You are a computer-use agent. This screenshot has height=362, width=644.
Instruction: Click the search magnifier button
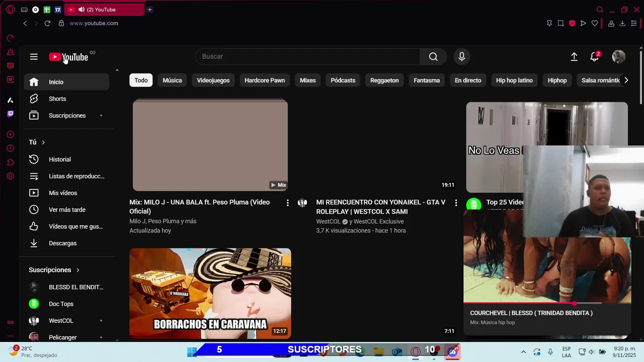[x=433, y=57]
